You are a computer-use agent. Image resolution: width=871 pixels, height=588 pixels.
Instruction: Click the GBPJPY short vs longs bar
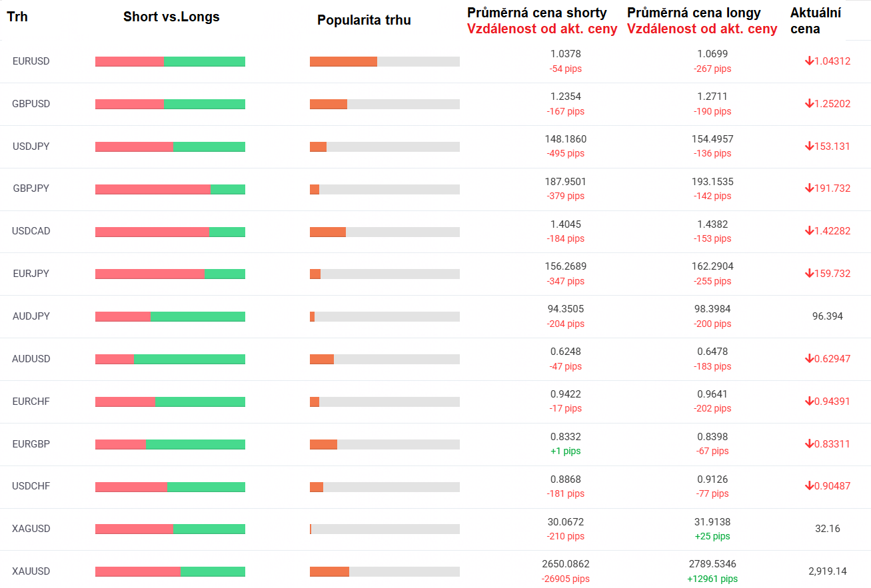point(170,189)
